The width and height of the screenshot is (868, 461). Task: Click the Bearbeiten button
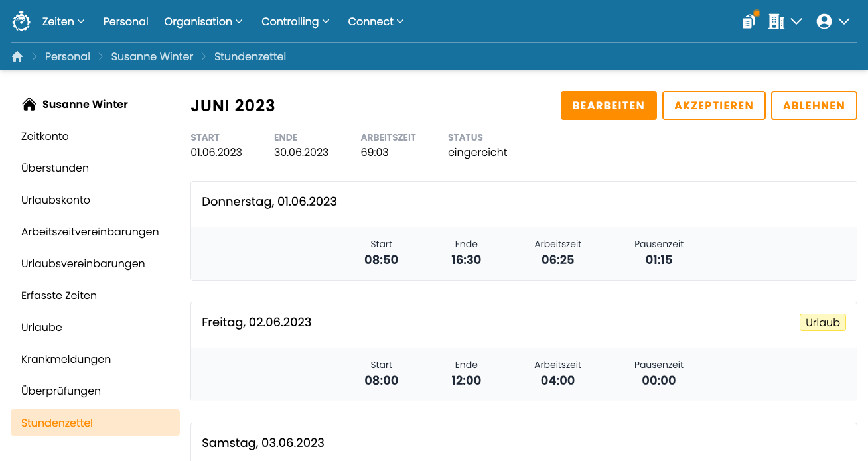[609, 105]
